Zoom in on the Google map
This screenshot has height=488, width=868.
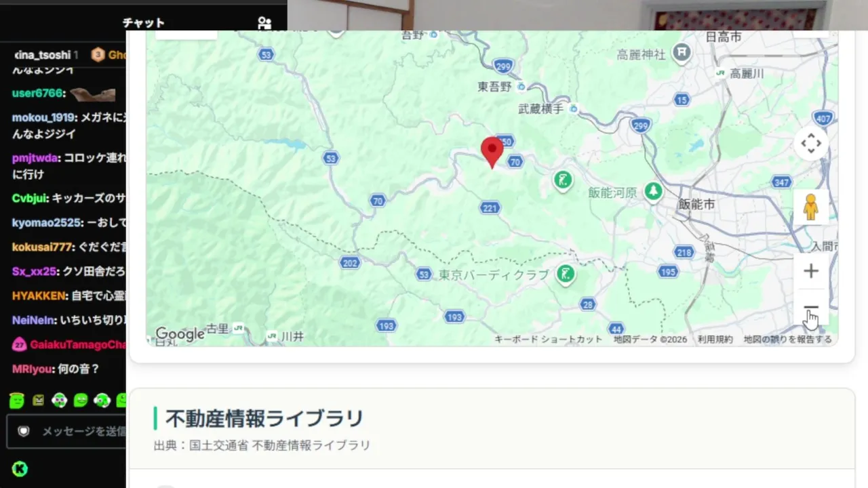click(811, 272)
